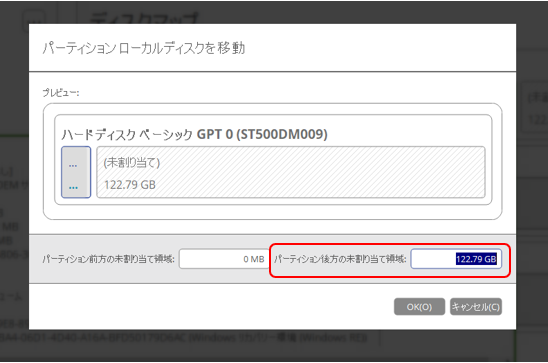This screenshot has width=548, height=363.
Task: Select the (未割り当て) 122.79 GB unallocated block
Action: (x=291, y=172)
